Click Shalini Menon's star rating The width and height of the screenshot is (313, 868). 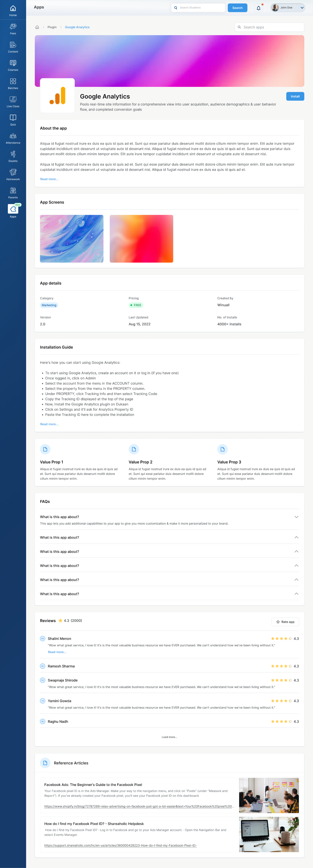click(281, 638)
